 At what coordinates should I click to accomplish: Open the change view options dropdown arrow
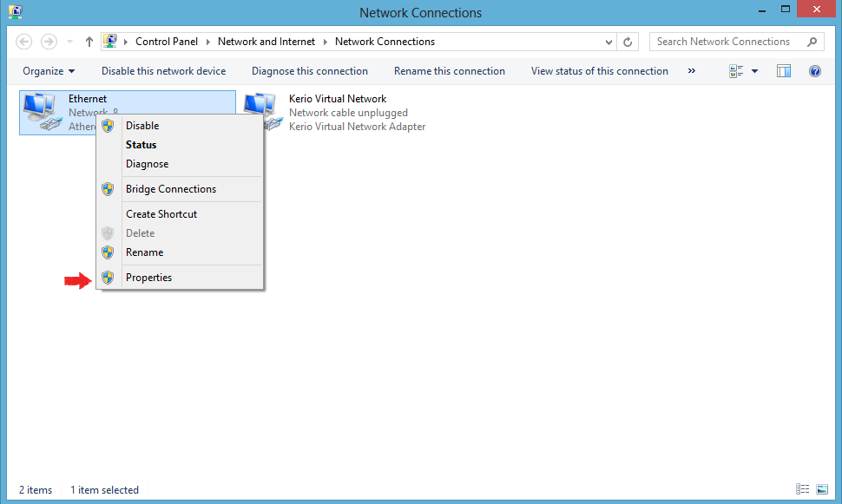pyautogui.click(x=754, y=71)
